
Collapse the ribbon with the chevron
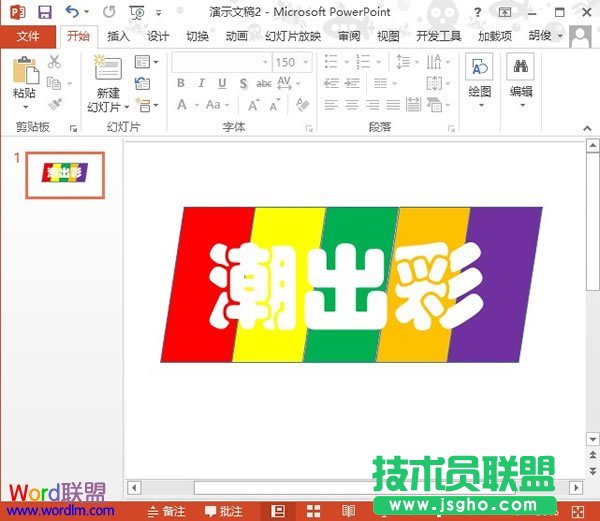tap(587, 128)
